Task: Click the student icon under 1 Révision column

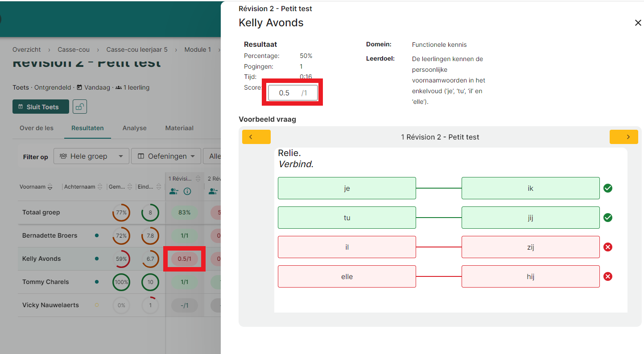Action: pos(173,191)
